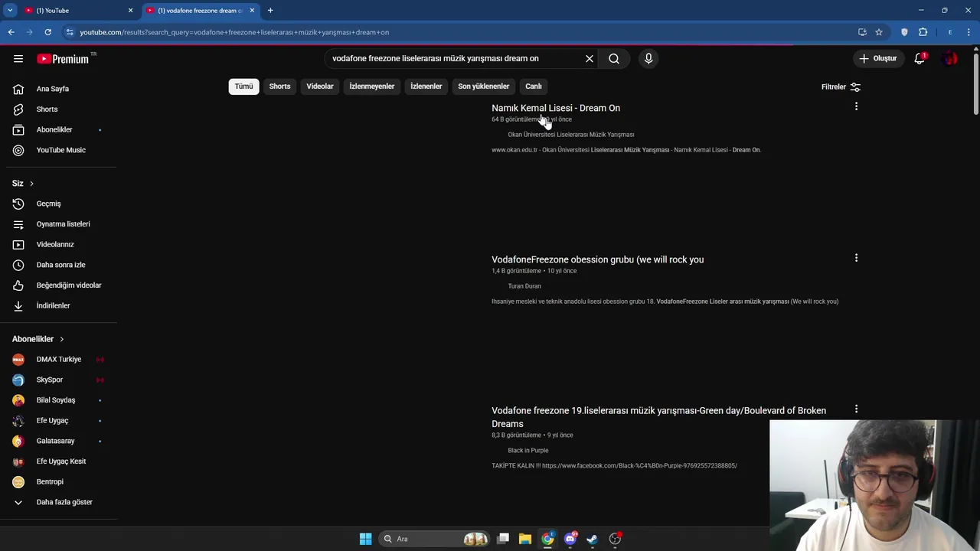Open the tab search dropdown arrow
This screenshot has width=980, height=551.
click(10, 10)
